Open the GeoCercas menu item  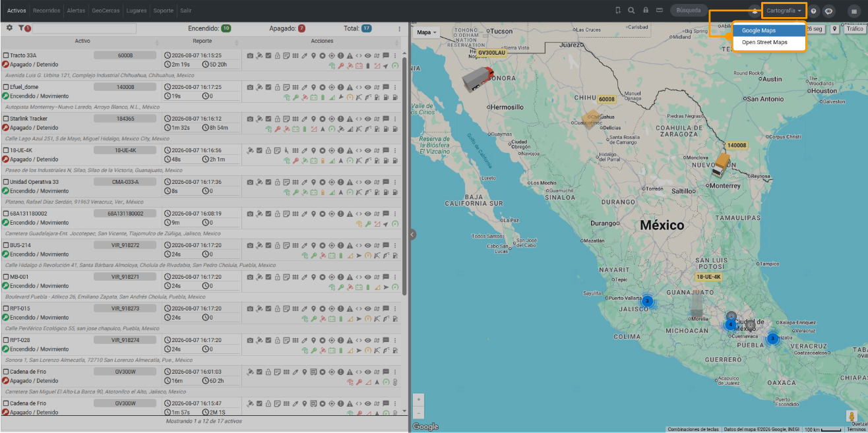(106, 11)
